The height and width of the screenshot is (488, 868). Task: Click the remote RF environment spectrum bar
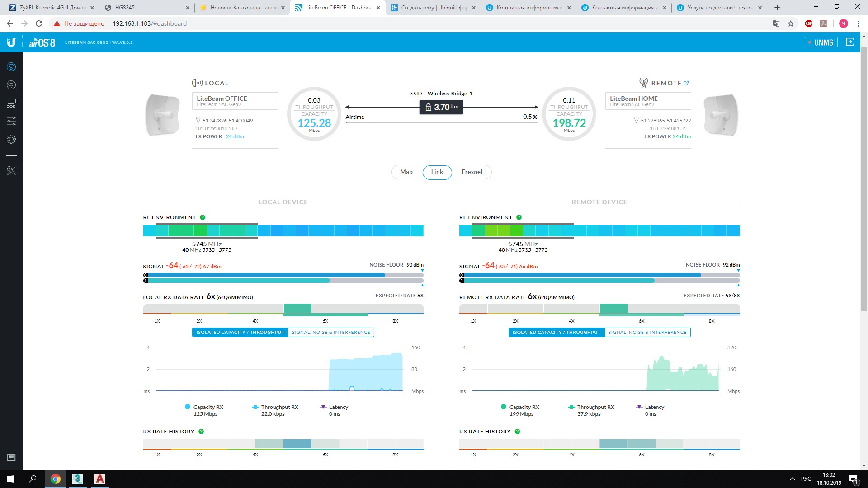pos(599,231)
